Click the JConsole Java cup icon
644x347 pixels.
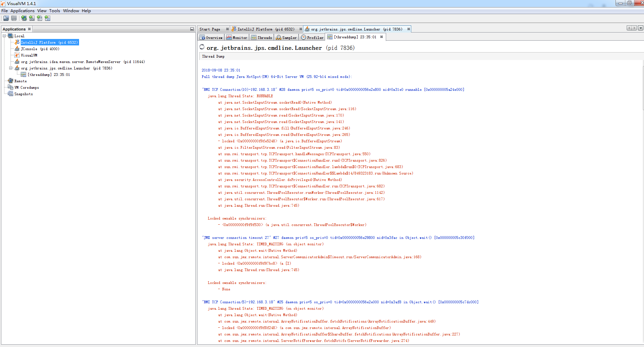17,49
